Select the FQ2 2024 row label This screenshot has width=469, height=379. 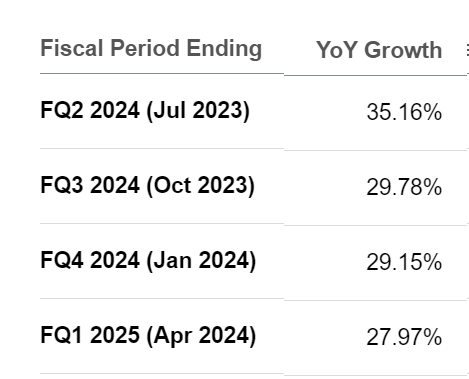90,110
